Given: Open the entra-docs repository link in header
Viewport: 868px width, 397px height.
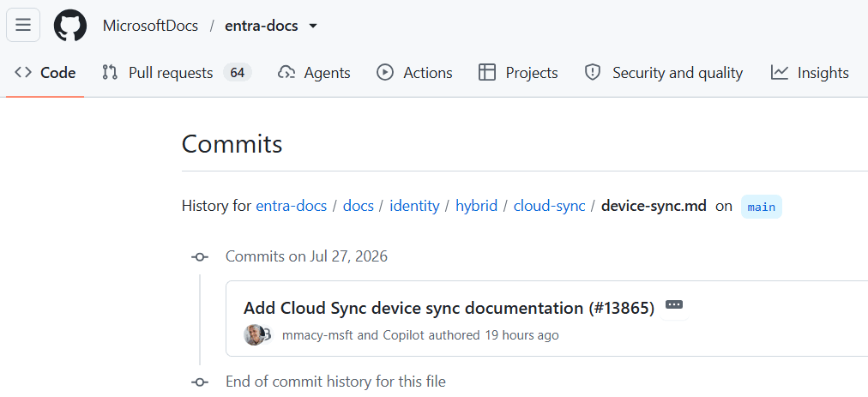Looking at the screenshot, I should (262, 26).
